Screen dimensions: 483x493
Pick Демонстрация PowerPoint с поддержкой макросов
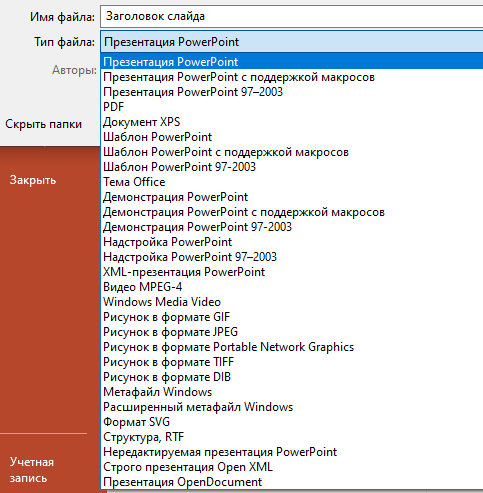click(292, 212)
